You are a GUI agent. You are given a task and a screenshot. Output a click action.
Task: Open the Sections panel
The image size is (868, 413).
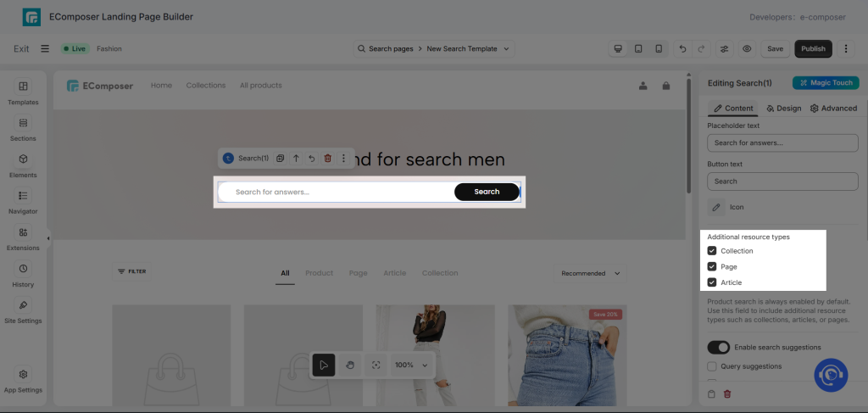tap(23, 128)
